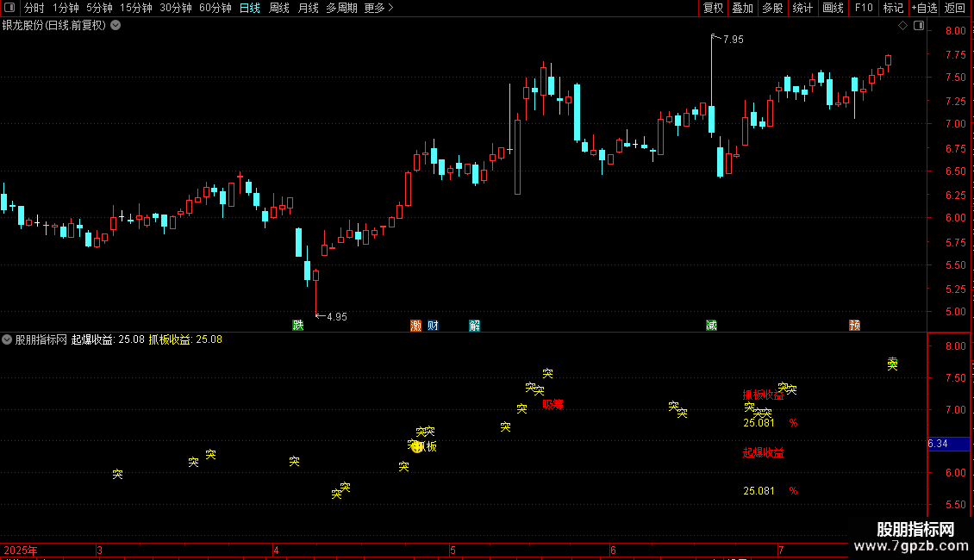Screen dimensions: 974x560
Task: Click the blue 财 event marker
Action: pyautogui.click(x=433, y=326)
